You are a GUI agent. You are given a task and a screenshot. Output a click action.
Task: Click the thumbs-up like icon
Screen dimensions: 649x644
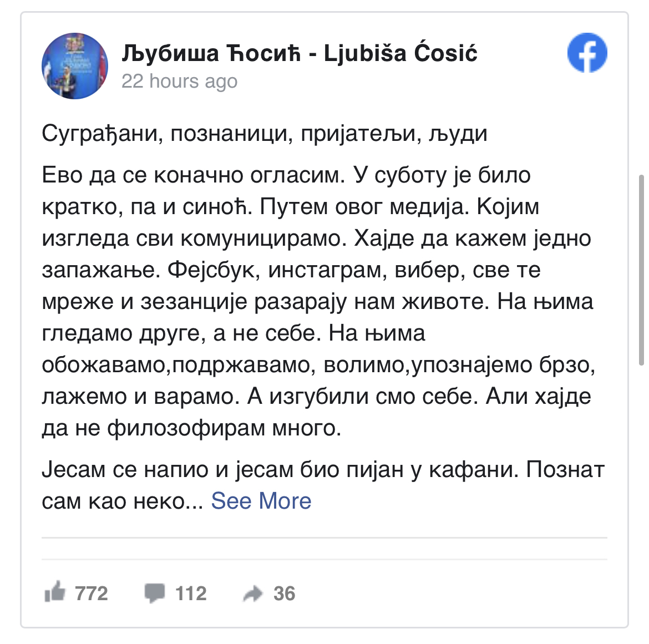pyautogui.click(x=55, y=593)
